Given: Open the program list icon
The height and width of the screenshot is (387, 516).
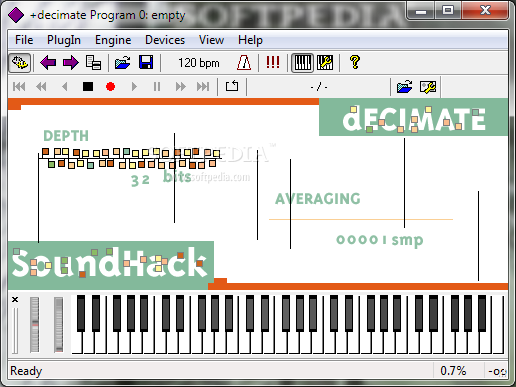Looking at the screenshot, I should pos(93,63).
